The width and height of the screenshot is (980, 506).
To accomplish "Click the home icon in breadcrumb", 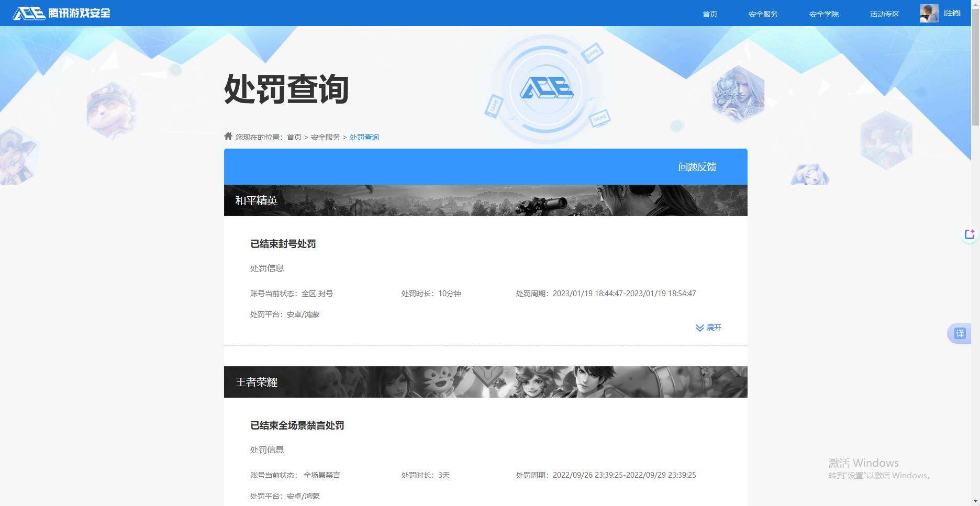I will click(x=228, y=137).
